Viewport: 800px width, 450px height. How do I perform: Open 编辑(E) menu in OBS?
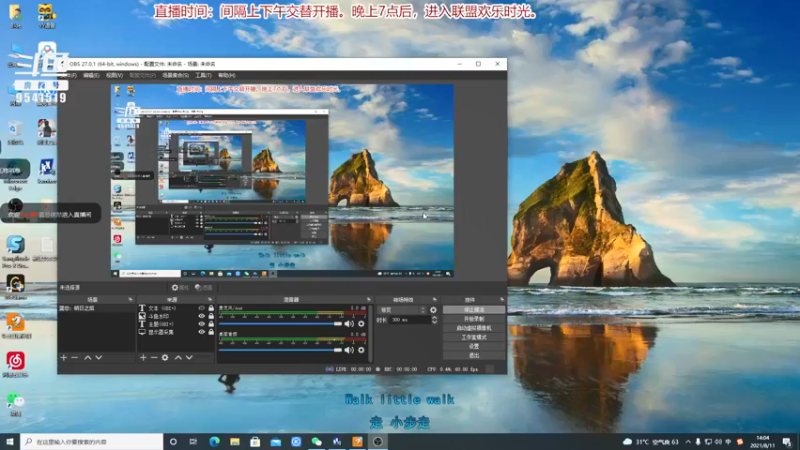tap(91, 75)
